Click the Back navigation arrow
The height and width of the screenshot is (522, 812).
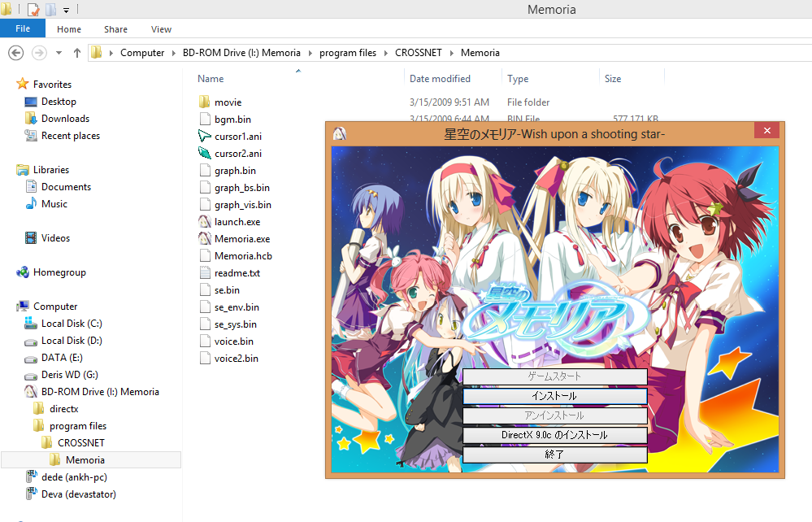[15, 53]
